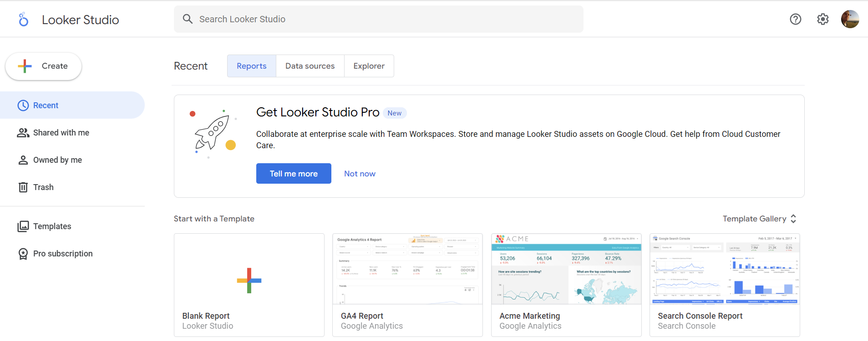Click the Pro subscription badge icon
Screen dimensions: 868x341
pyautogui.click(x=23, y=254)
